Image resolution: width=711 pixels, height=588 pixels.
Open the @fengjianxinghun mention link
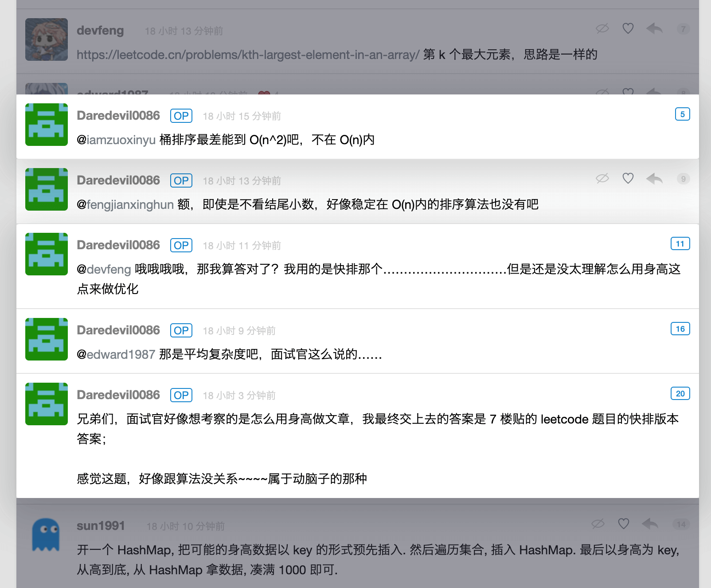(125, 204)
